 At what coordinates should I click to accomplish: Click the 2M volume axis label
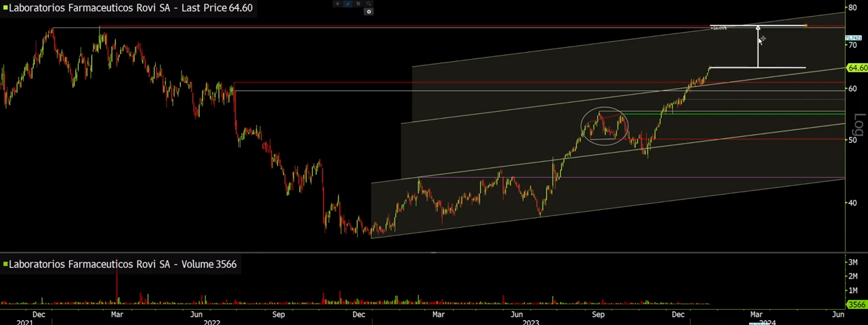coord(852,276)
